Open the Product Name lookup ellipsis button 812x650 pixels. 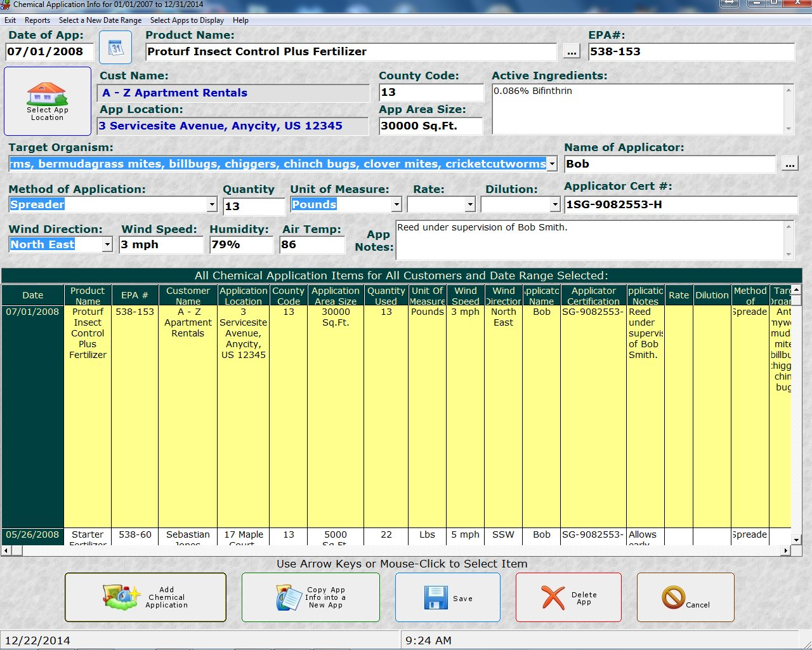click(x=570, y=52)
